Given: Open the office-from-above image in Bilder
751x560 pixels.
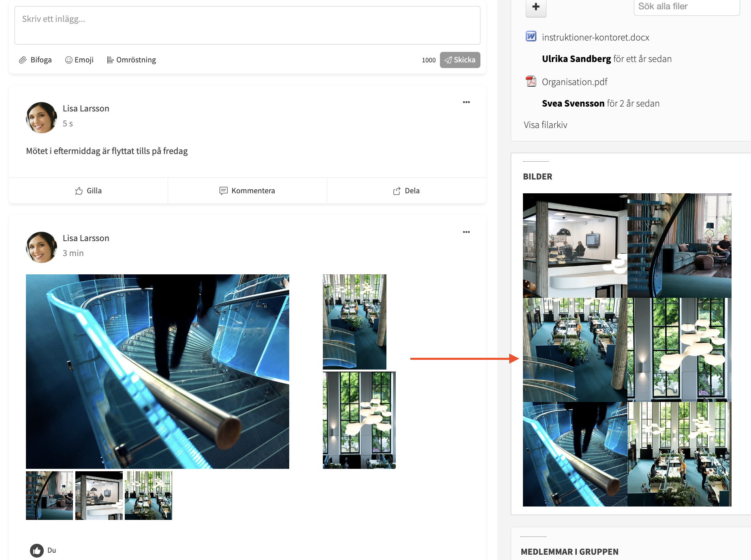Looking at the screenshot, I should [575, 350].
